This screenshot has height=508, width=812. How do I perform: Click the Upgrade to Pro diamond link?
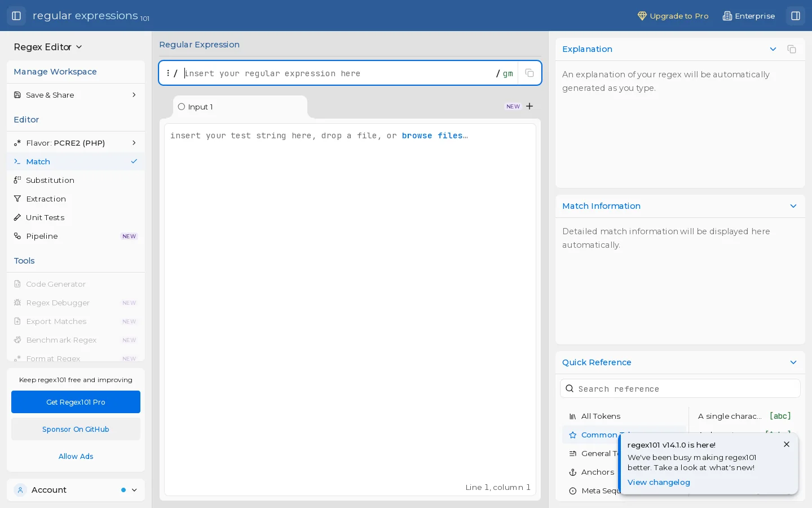[x=673, y=16]
